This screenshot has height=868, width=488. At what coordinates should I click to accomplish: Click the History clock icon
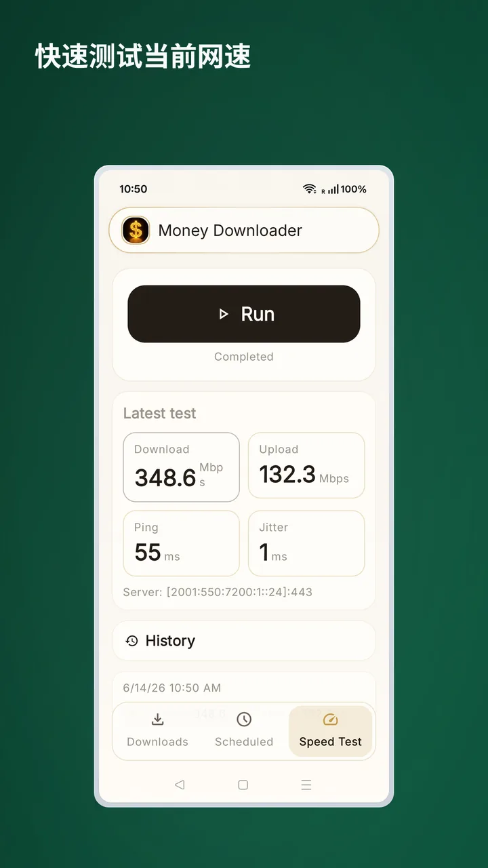[132, 641]
